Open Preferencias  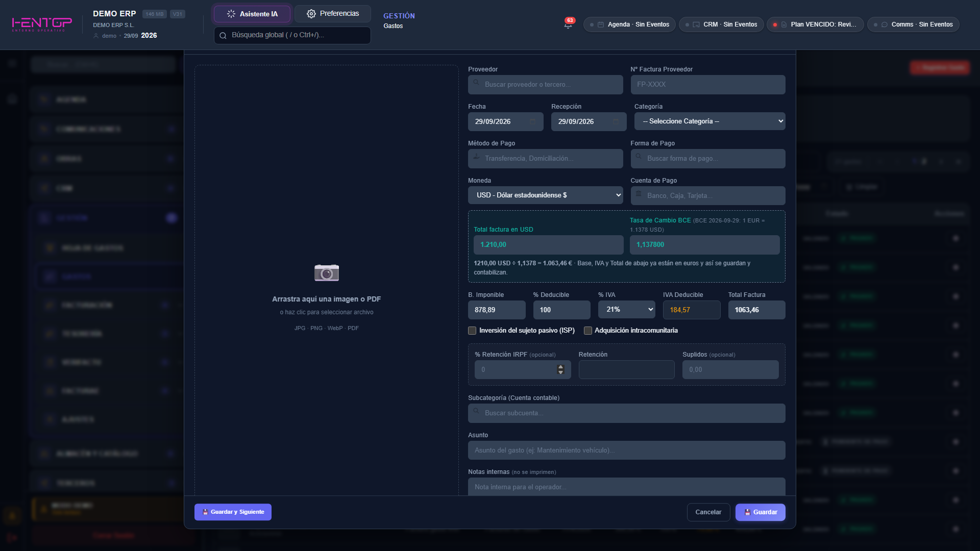click(333, 14)
